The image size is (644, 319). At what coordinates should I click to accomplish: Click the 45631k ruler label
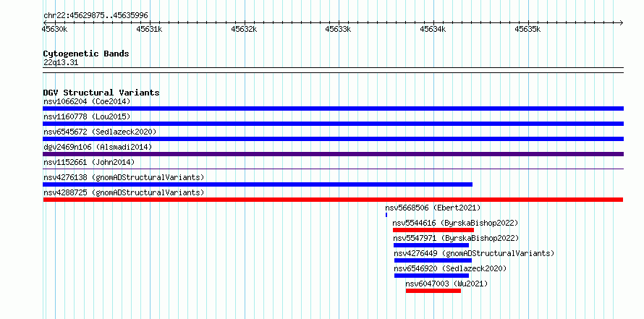point(150,29)
